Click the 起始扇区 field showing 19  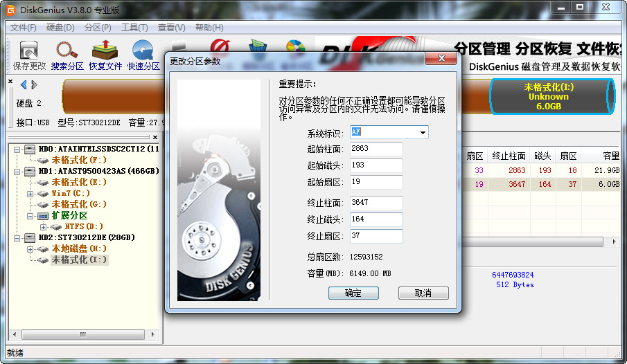[376, 182]
